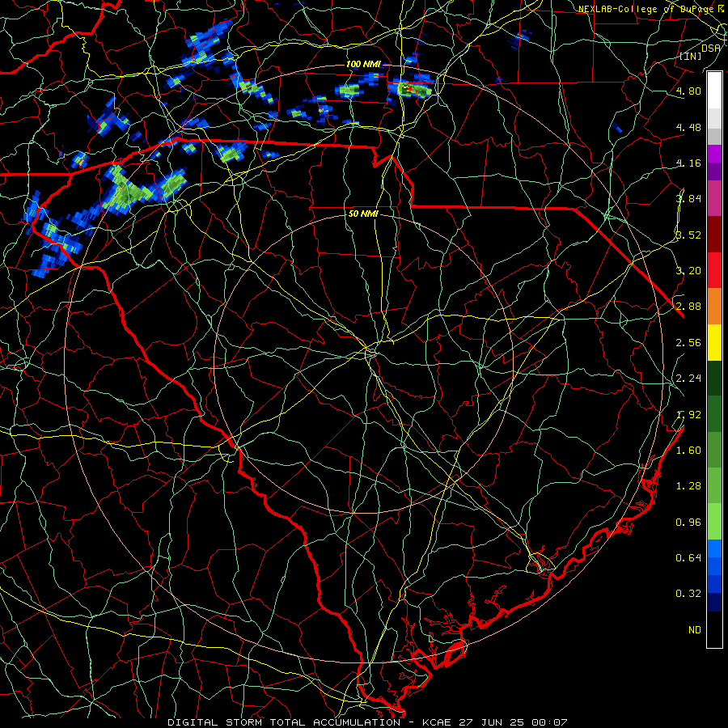Pick the darkest green legend swatch near 2.24
The height and width of the screenshot is (728, 728).
point(714,378)
